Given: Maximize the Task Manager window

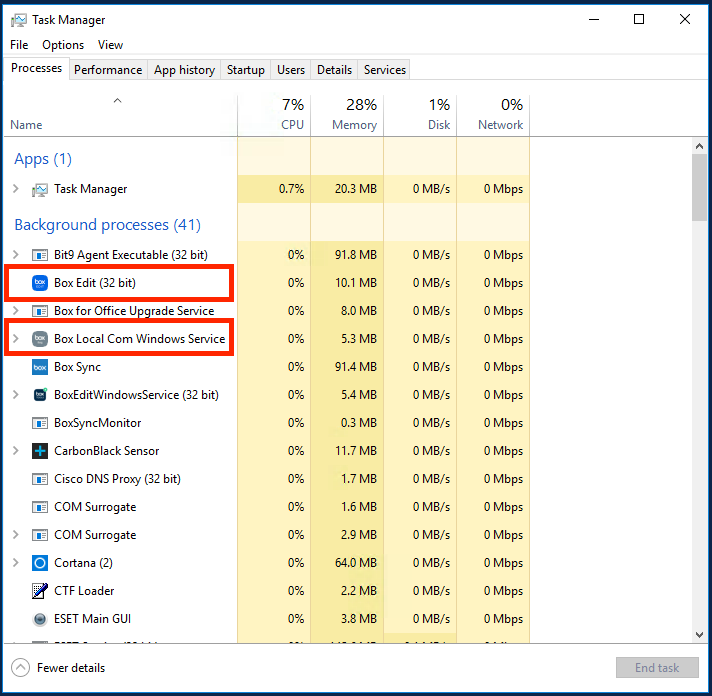Looking at the screenshot, I should coord(639,20).
